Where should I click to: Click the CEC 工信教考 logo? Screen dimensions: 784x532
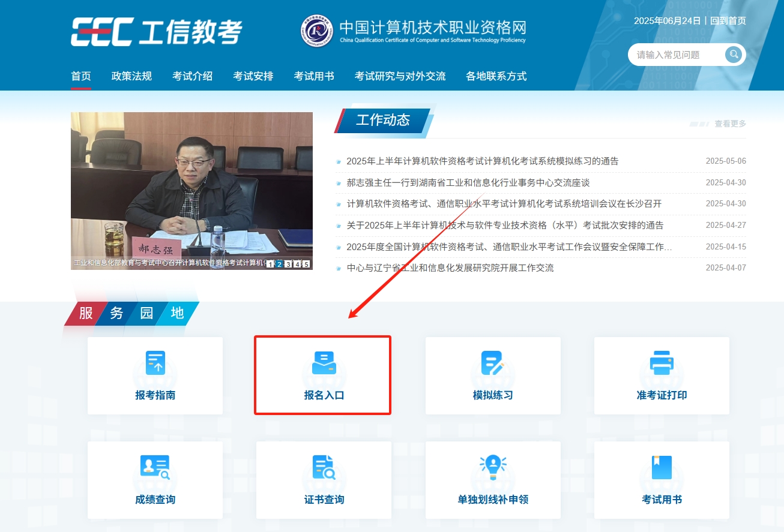point(157,32)
